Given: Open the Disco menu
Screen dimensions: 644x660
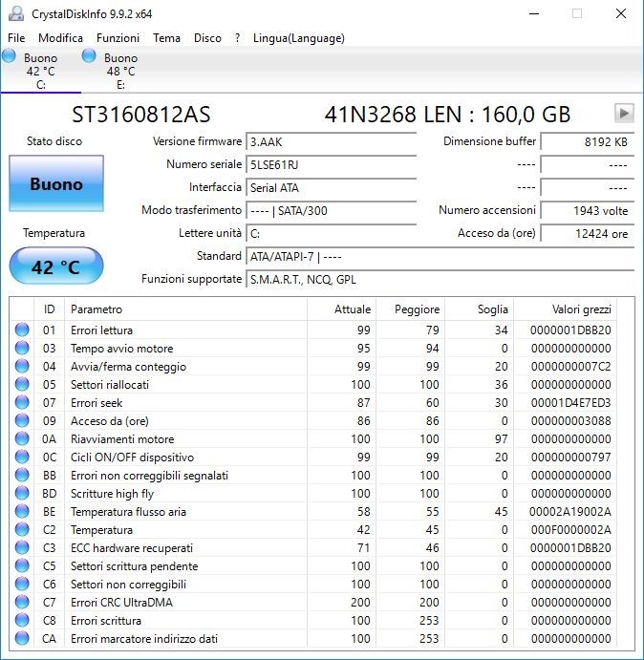Looking at the screenshot, I should [207, 38].
